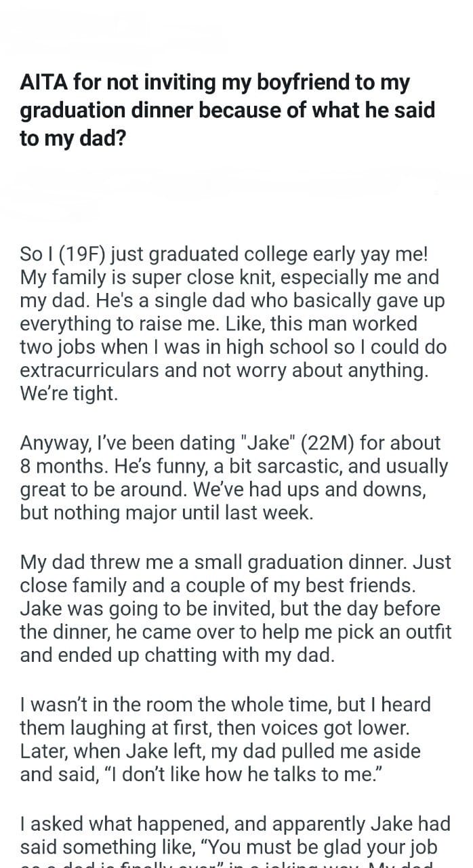Viewport: 473px width, 868px height.
Task: Click the paragraph starting "I wasn't in the room"
Action: click(x=226, y=739)
